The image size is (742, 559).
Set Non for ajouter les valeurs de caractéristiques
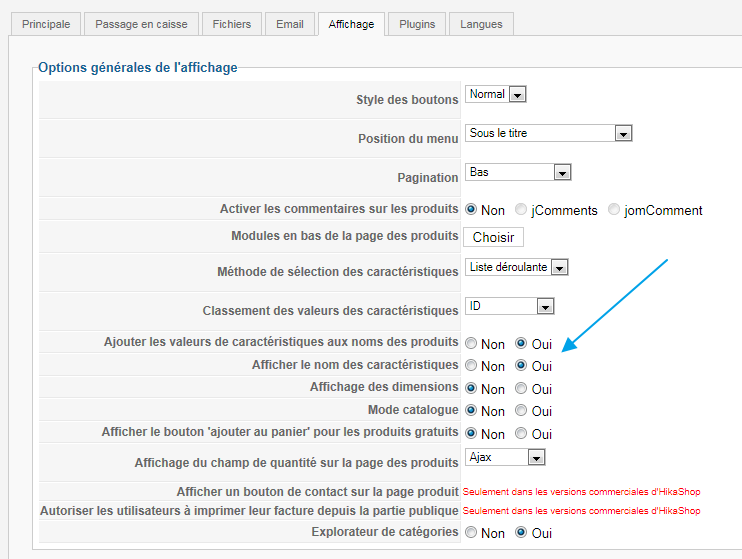click(x=471, y=343)
